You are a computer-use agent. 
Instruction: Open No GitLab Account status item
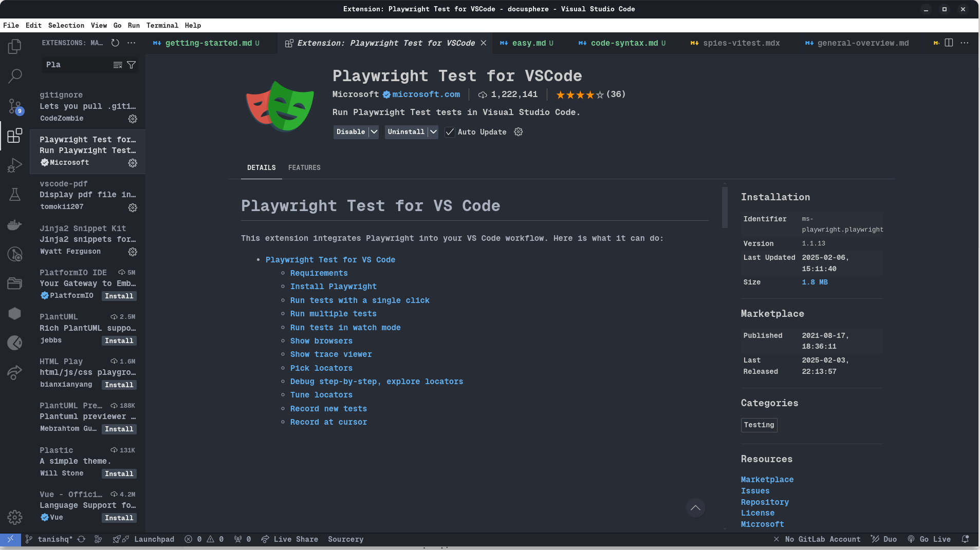click(x=817, y=539)
